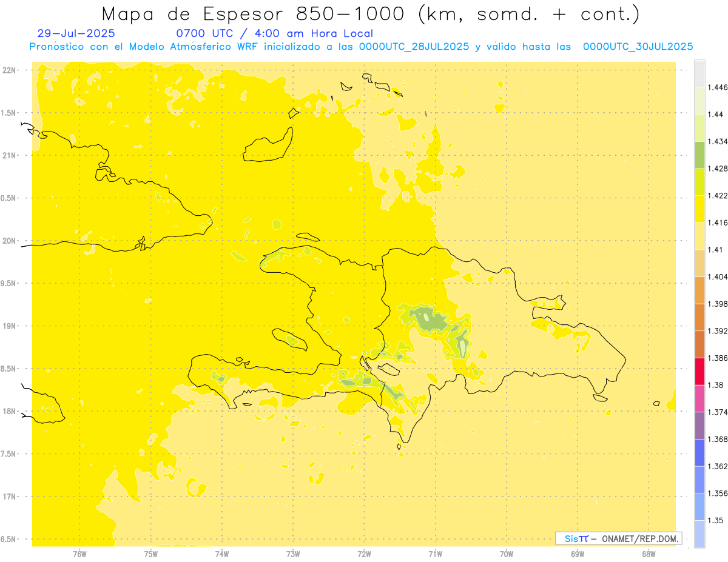Pick the bright yellow swatch between 1.416 and 1.422
728x562 pixels.
pyautogui.click(x=699, y=209)
